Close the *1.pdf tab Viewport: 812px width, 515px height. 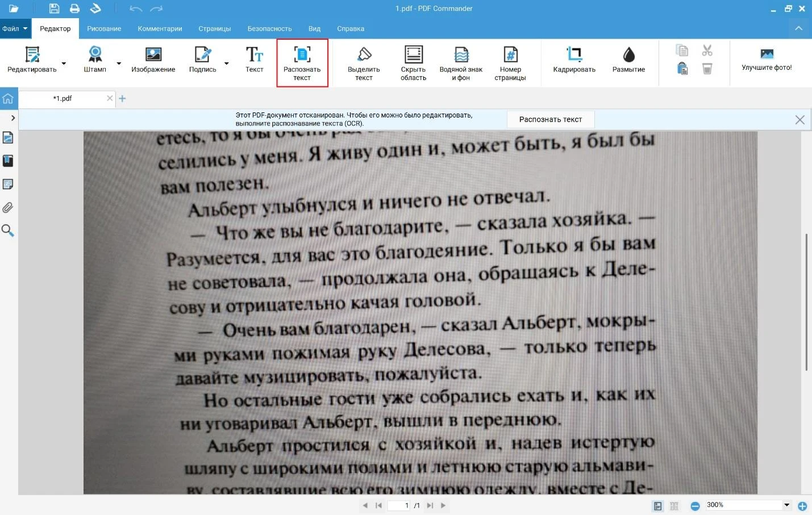click(x=110, y=98)
